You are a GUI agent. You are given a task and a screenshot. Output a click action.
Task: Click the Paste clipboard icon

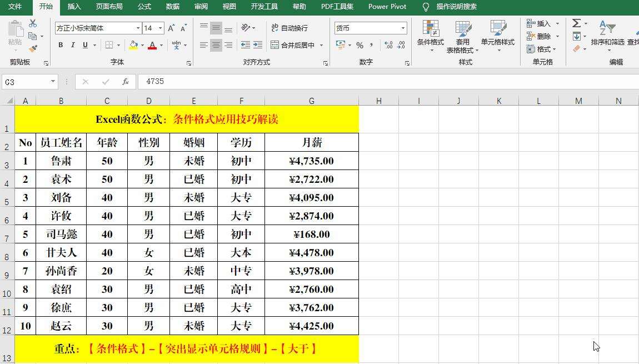pyautogui.click(x=16, y=29)
